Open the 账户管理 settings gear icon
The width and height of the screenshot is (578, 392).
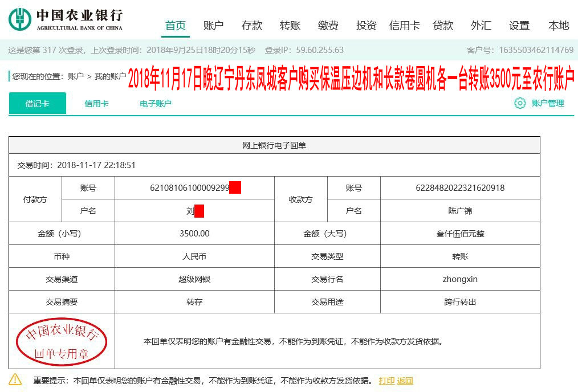519,104
